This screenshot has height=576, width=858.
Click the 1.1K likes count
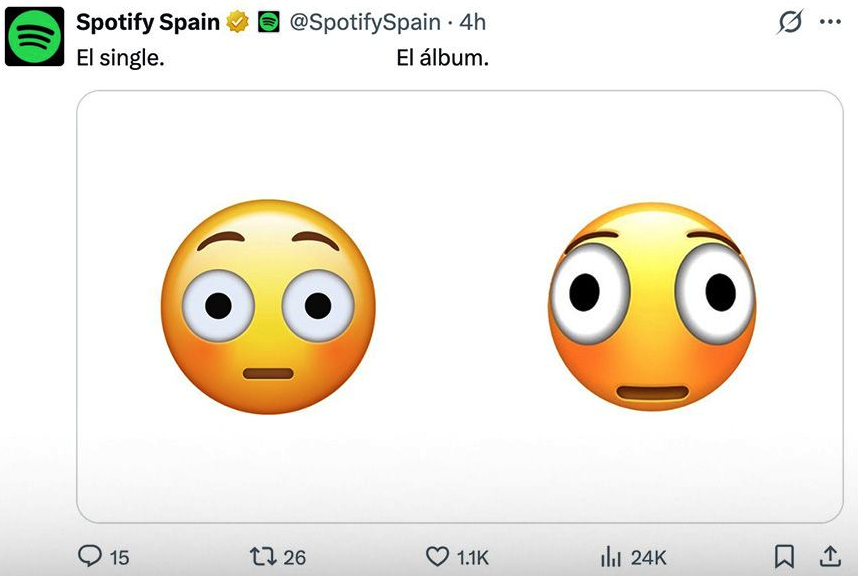click(x=472, y=557)
